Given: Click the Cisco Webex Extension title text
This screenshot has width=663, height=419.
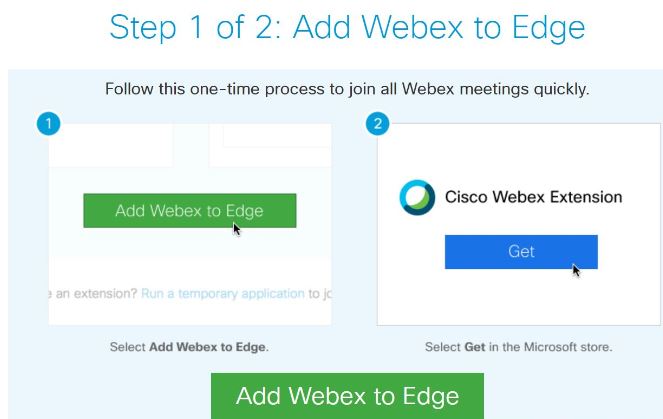Looking at the screenshot, I should (x=533, y=197).
